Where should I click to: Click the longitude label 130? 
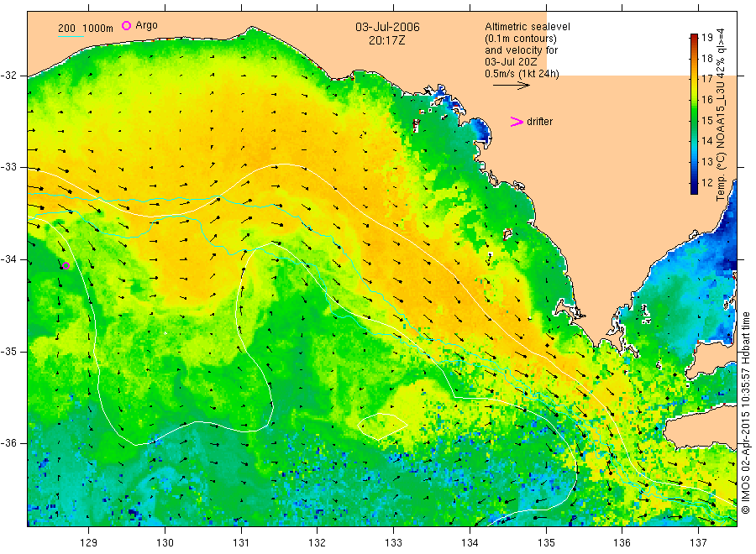point(165,543)
